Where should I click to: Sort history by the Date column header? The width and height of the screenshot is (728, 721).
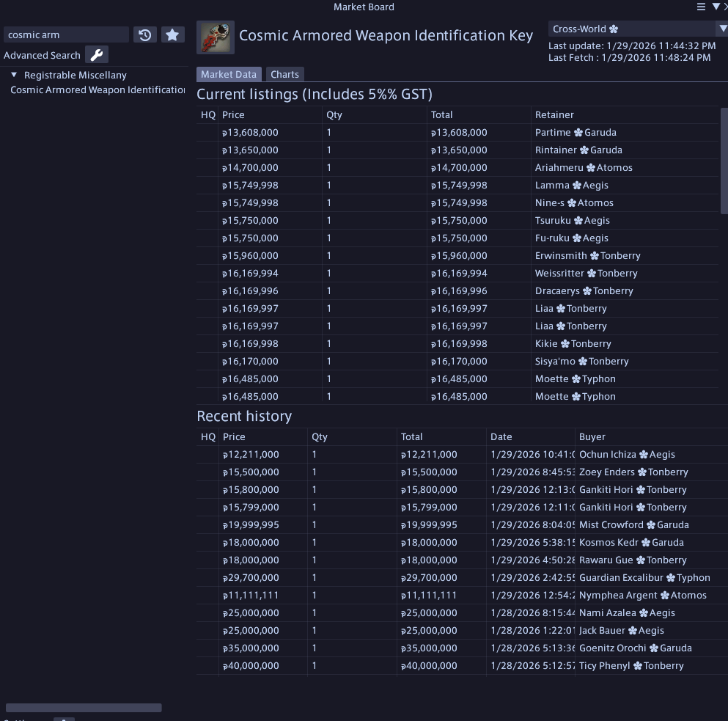click(x=501, y=436)
